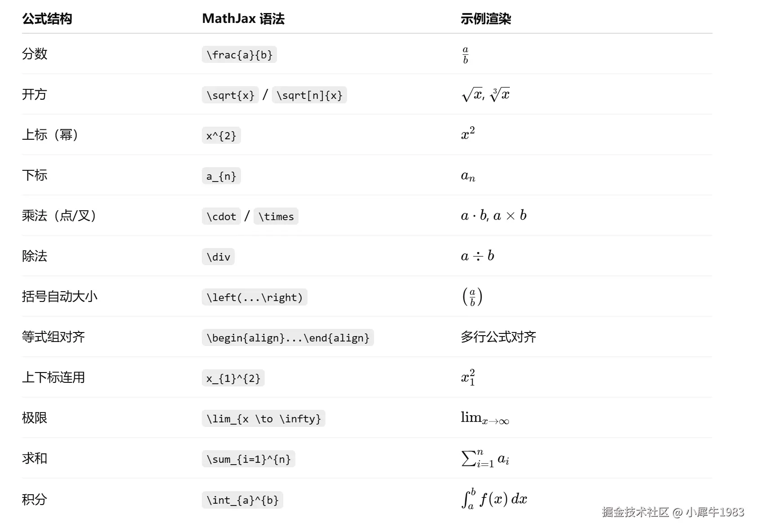Click the \begin{align}...\end{align} code

pyautogui.click(x=288, y=338)
